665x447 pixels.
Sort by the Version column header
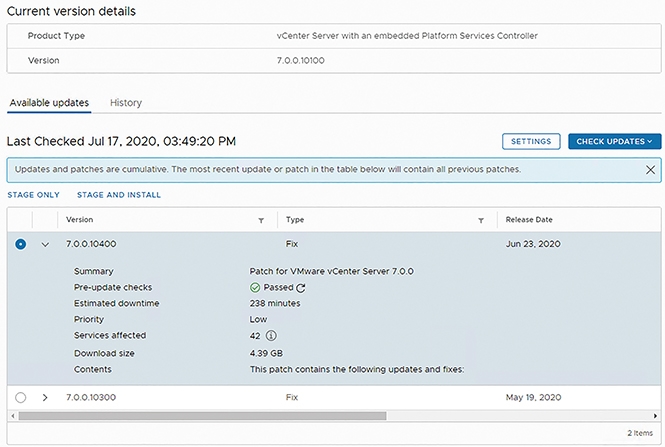point(80,220)
